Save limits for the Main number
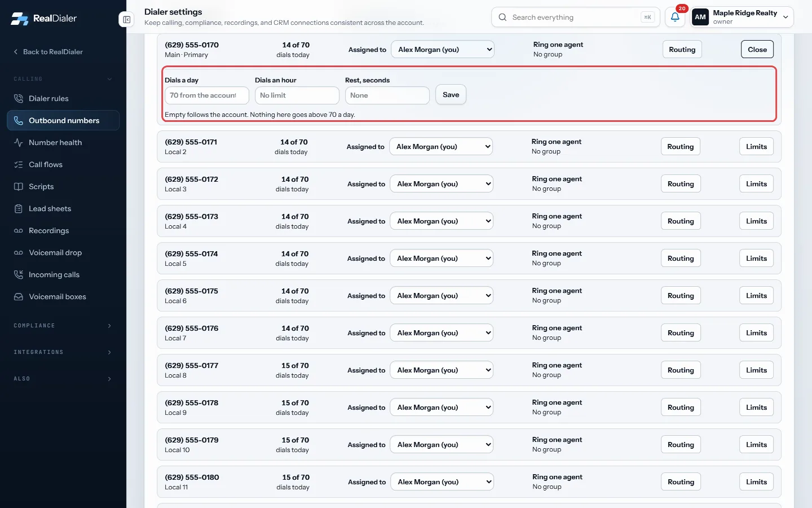Screen dimensions: 812x508 451,95
